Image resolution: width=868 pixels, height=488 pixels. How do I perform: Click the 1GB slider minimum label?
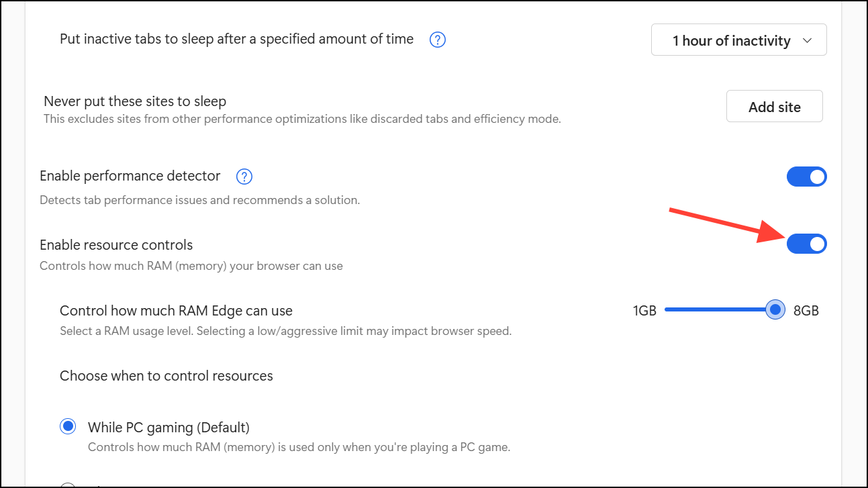pos(644,311)
